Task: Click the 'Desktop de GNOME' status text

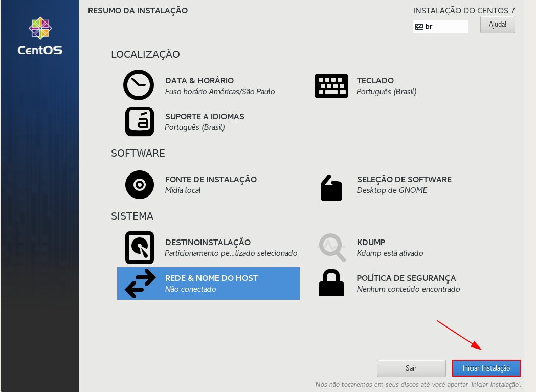Action: (x=392, y=190)
